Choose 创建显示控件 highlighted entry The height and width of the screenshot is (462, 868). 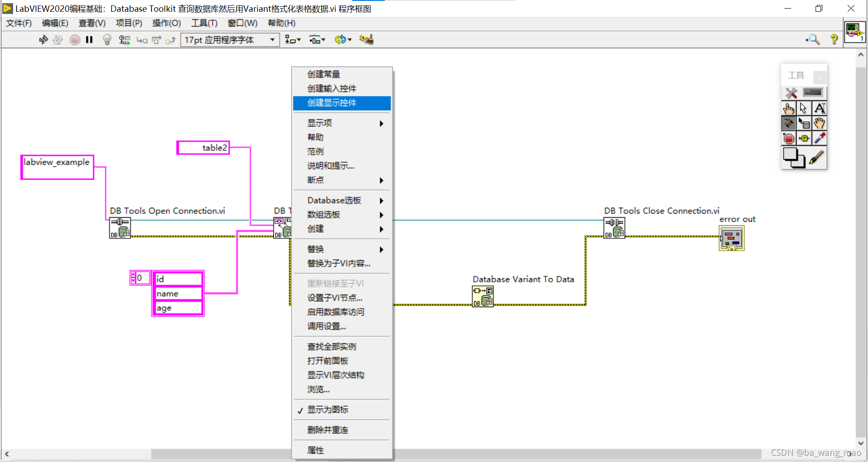342,103
